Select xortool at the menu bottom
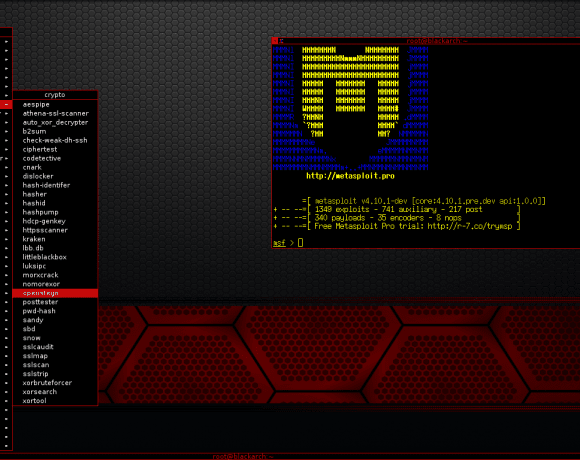 tap(55, 401)
